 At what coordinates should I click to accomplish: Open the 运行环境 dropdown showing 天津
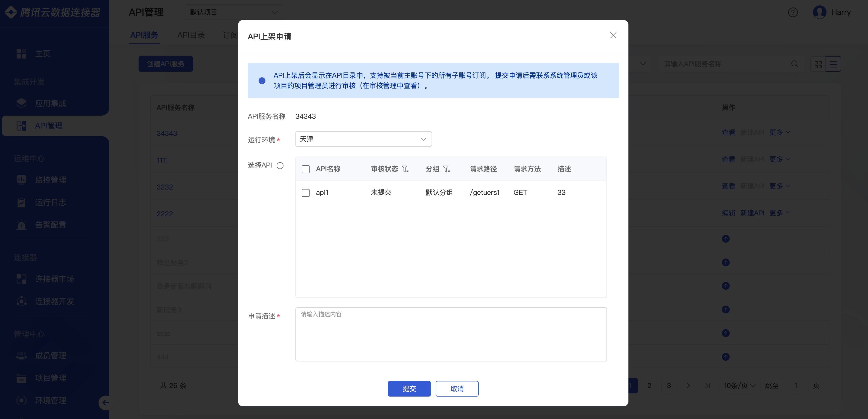pyautogui.click(x=363, y=139)
